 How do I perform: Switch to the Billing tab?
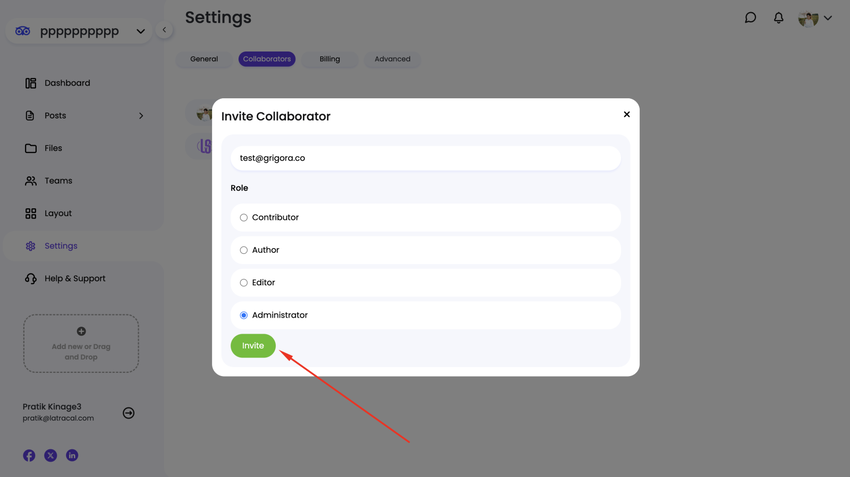coord(330,59)
